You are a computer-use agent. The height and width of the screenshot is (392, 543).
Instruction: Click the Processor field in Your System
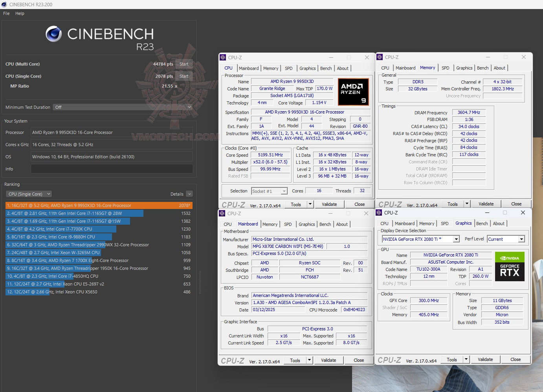point(112,132)
